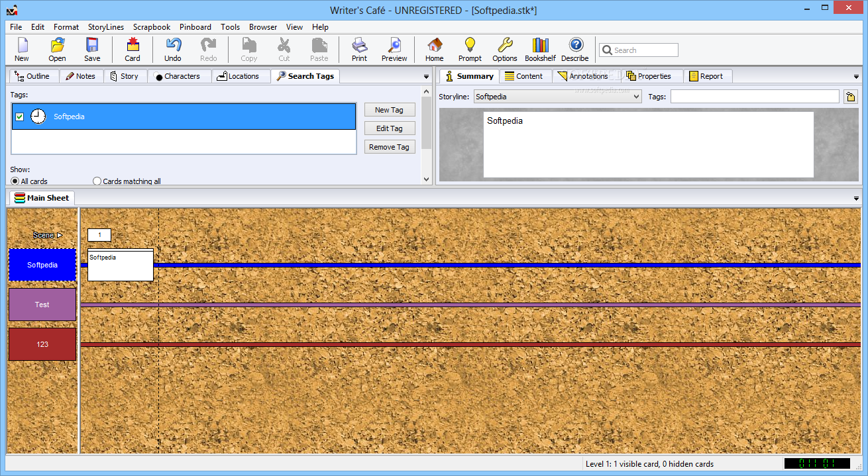Image resolution: width=868 pixels, height=476 pixels.
Task: Click the clock icon of Softpedia tag
Action: (38, 117)
